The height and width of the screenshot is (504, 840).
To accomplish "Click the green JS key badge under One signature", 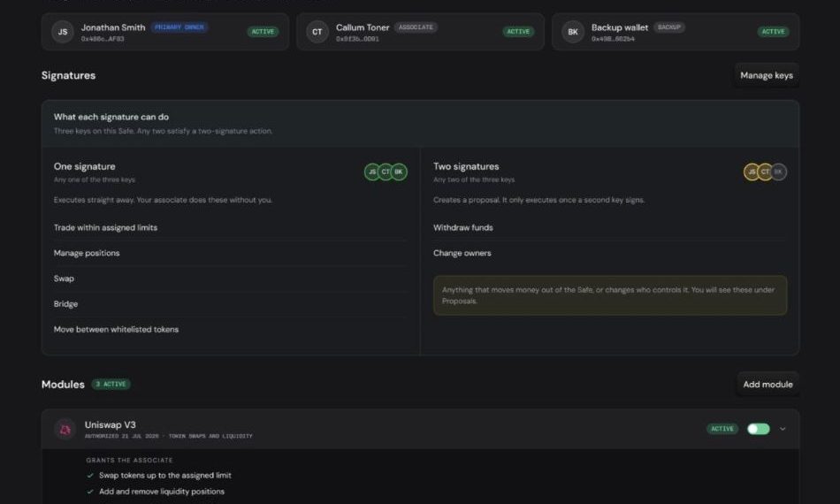I will [372, 172].
